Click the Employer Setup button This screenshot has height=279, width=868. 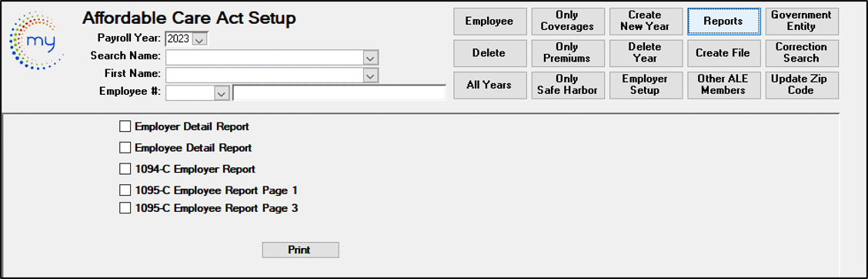645,84
